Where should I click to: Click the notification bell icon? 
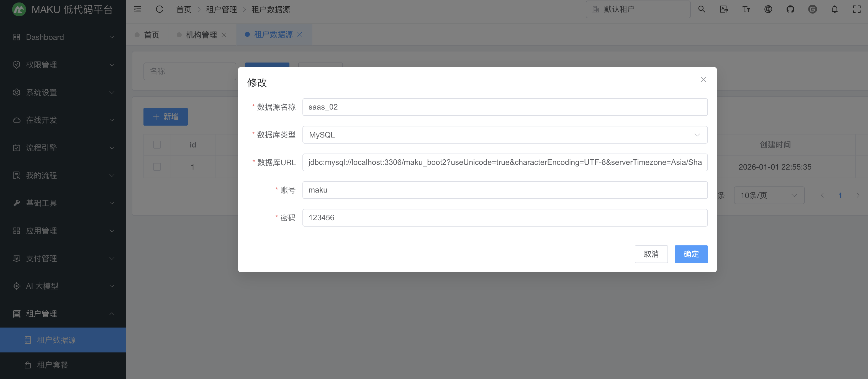(834, 9)
